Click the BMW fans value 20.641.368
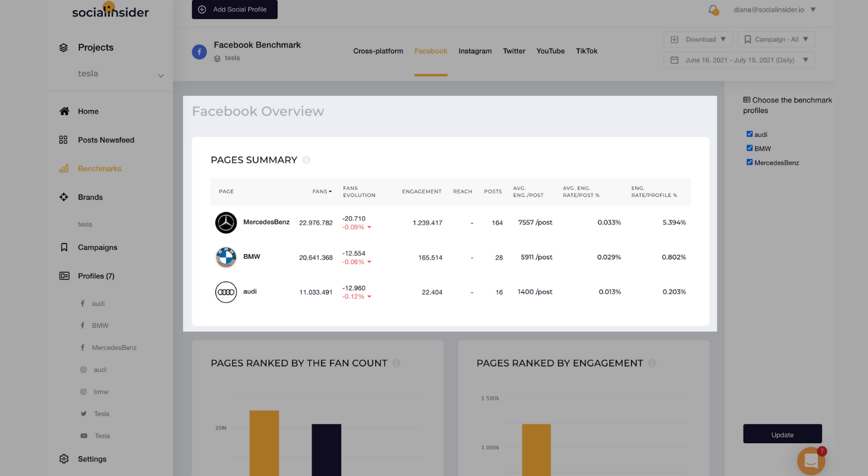868x476 pixels. coord(316,258)
